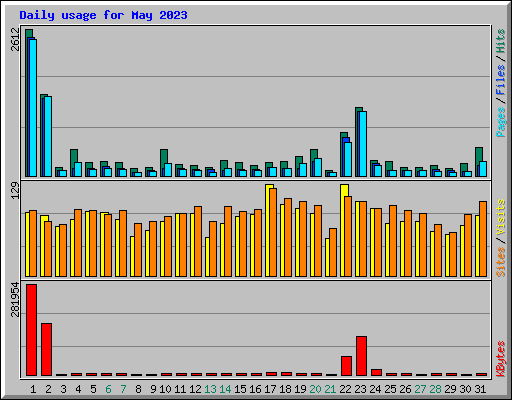Click the red "KBytes" legend word
The height and width of the screenshot is (400, 512).
(x=501, y=359)
